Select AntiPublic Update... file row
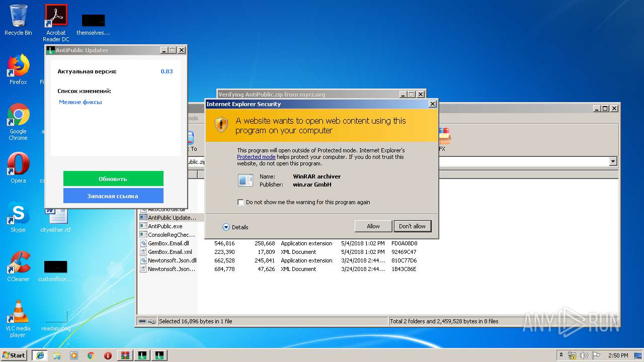The width and height of the screenshot is (644, 362). [x=168, y=218]
